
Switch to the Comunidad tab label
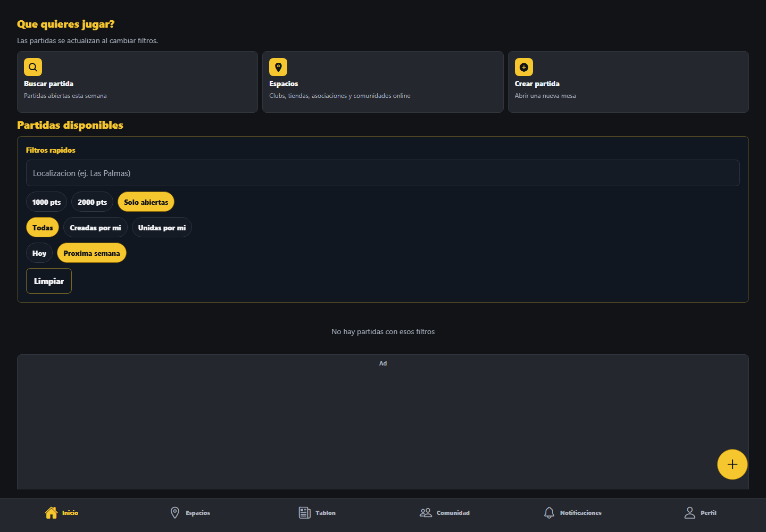(453, 513)
